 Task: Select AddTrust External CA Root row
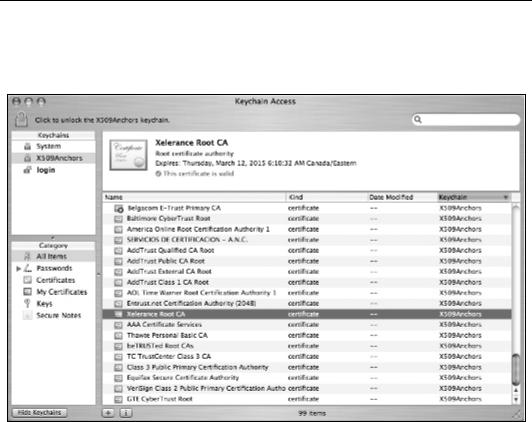[x=307, y=272]
